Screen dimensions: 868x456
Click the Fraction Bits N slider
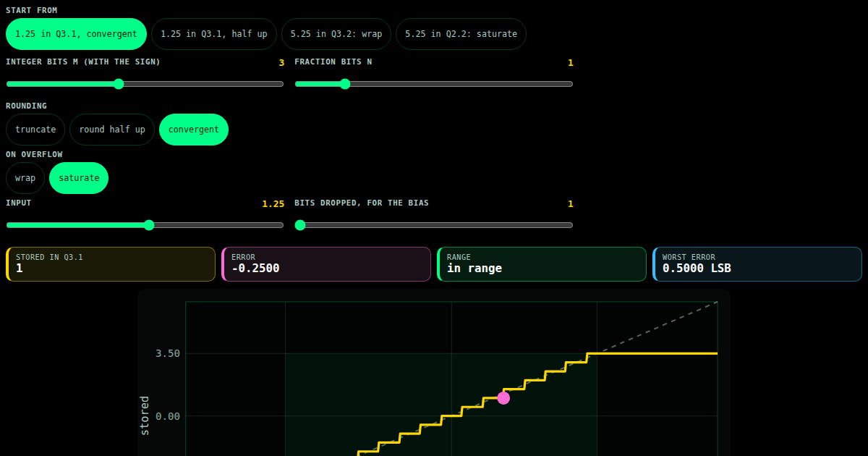(x=434, y=84)
